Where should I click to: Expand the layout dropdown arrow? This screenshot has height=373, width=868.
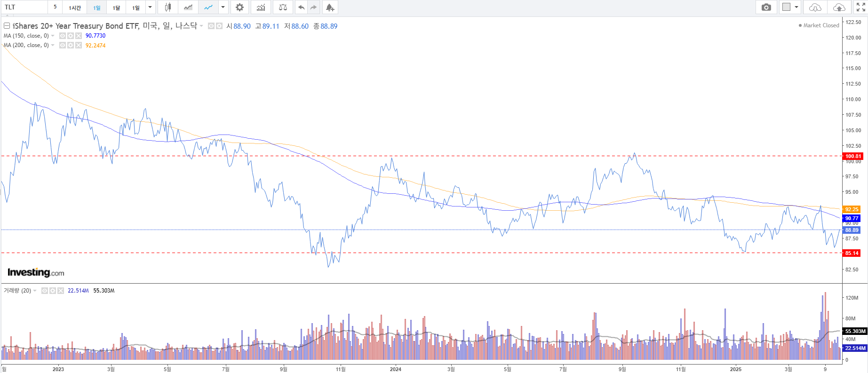pos(796,7)
